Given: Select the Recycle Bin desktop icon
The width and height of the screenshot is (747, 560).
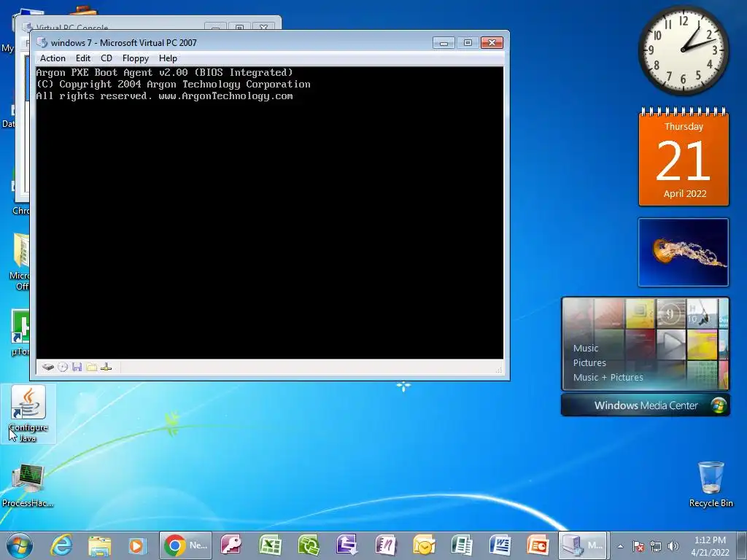Looking at the screenshot, I should 711,484.
